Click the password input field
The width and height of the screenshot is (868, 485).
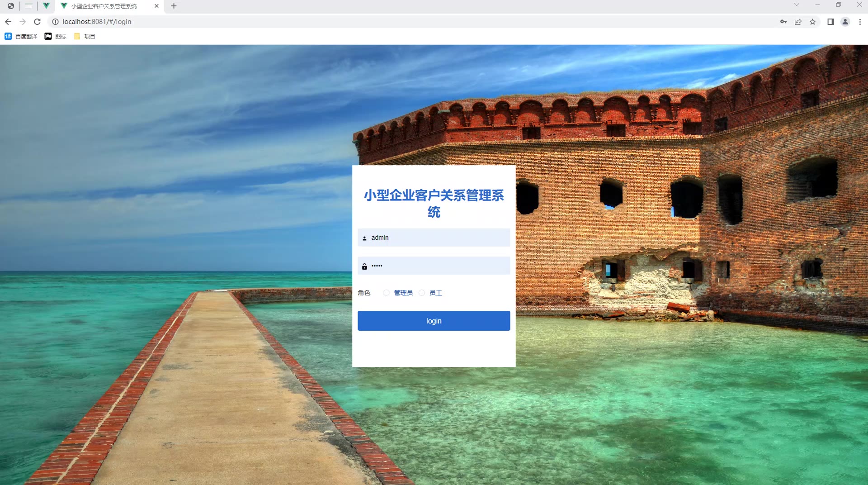pos(434,266)
